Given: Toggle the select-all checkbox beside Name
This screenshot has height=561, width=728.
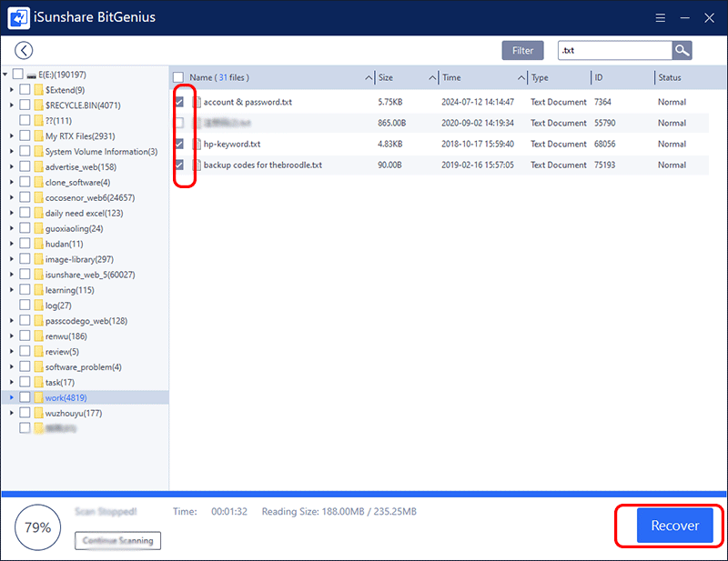Looking at the screenshot, I should 179,78.
